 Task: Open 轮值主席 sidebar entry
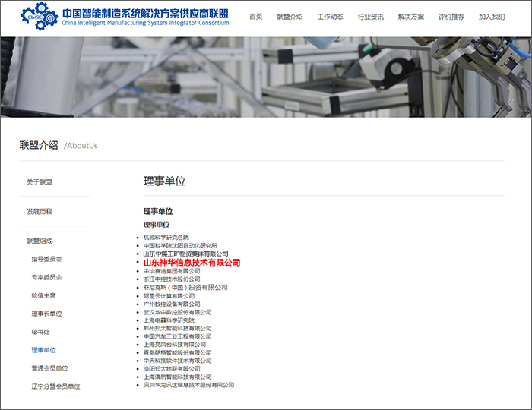tap(43, 295)
